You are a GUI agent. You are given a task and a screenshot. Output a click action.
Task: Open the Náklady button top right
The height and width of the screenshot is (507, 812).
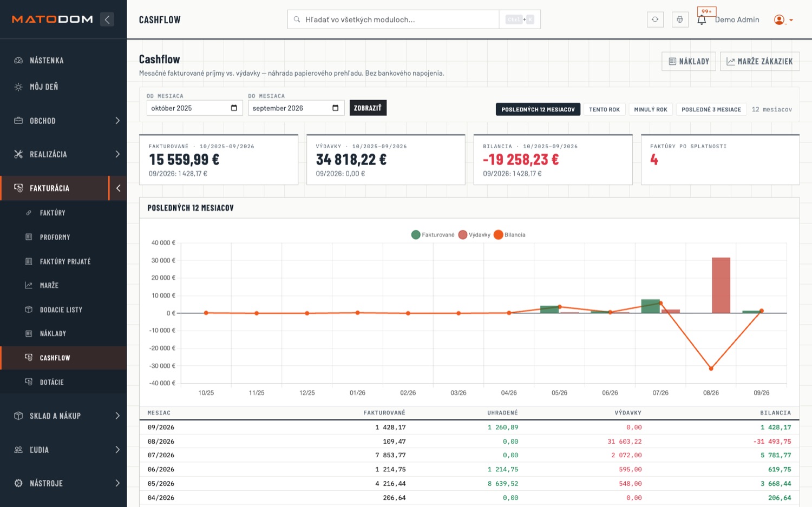(689, 61)
